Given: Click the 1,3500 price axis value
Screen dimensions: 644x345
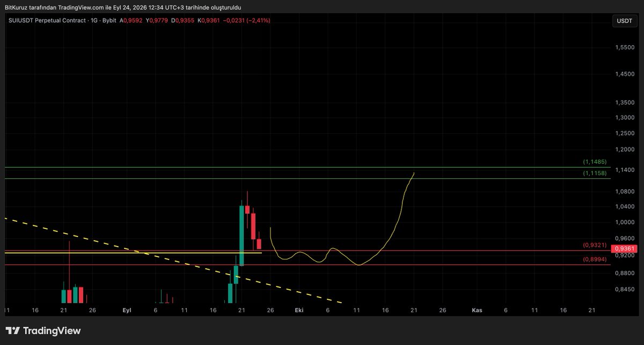Looking at the screenshot, I should [x=625, y=103].
